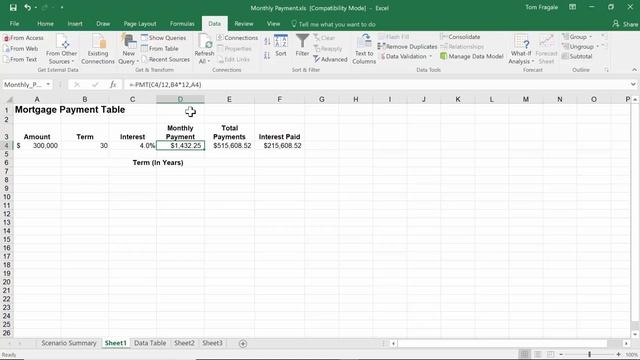Image resolution: width=640 pixels, height=360 pixels.
Task: Customize Quick Access Toolbar dropdown
Action: (62, 7)
